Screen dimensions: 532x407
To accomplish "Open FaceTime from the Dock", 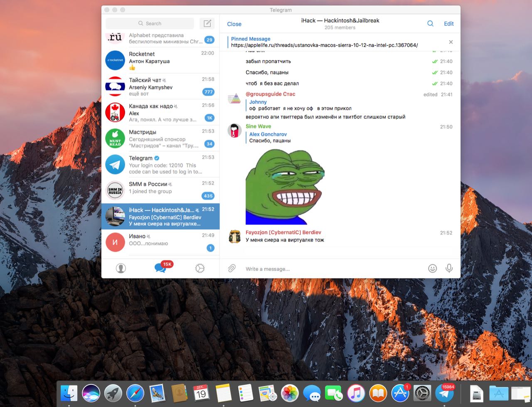I will pos(334,393).
